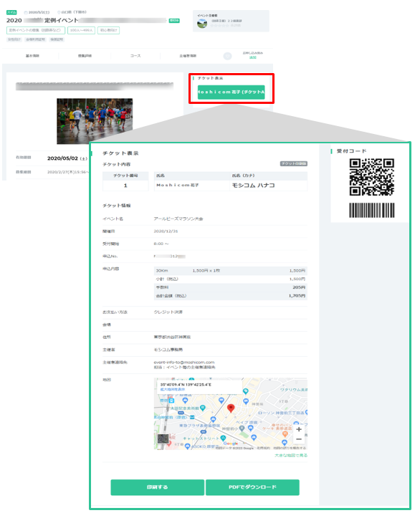
Task: Click the reception start value 8:00 〜
Action: coord(161,244)
